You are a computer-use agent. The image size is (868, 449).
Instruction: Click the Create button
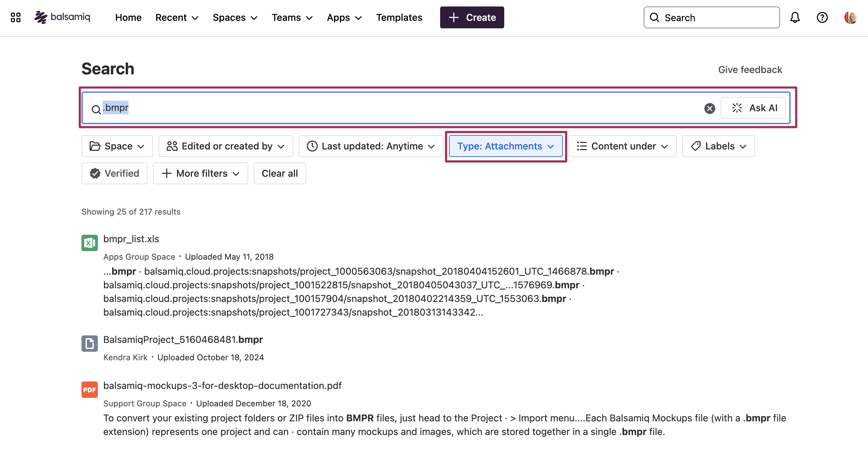click(x=472, y=17)
